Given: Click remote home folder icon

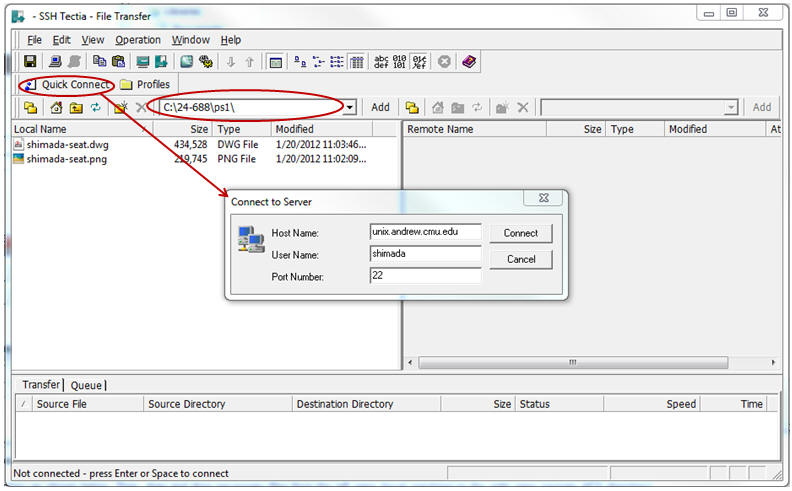Looking at the screenshot, I should [x=438, y=107].
